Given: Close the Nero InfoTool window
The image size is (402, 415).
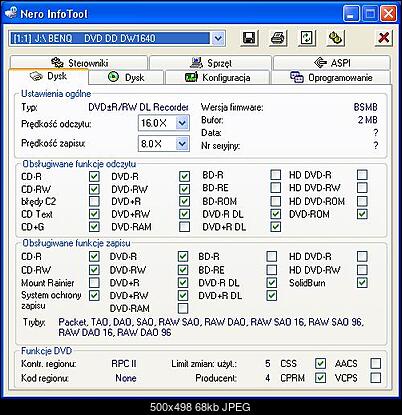Looking at the screenshot, I should (x=388, y=14).
